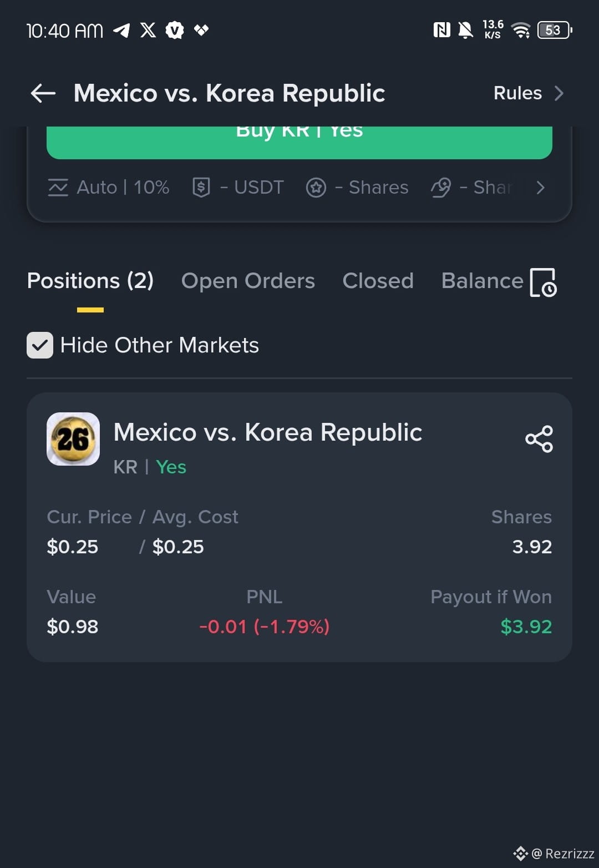This screenshot has height=868, width=599.
Task: Open the Rules link
Action: coord(517,93)
